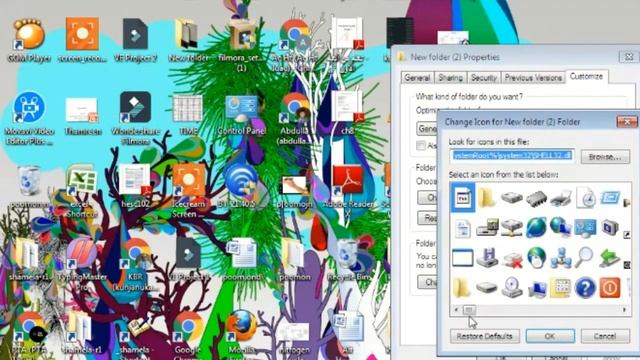640x360 pixels.
Task: Select the highlighted program file icon in list
Action: (462, 198)
